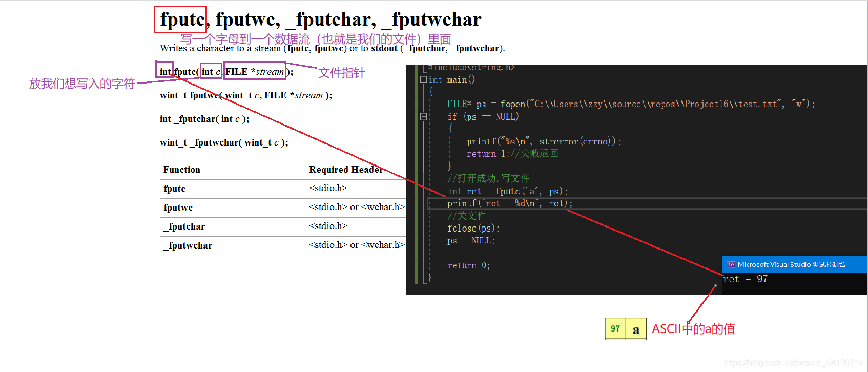Click the '#include<string.h>' line
Viewport: 868px width, 372px height.
coord(472,68)
